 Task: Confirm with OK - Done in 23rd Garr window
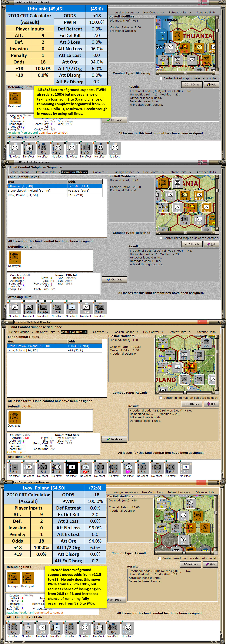click(114, 439)
